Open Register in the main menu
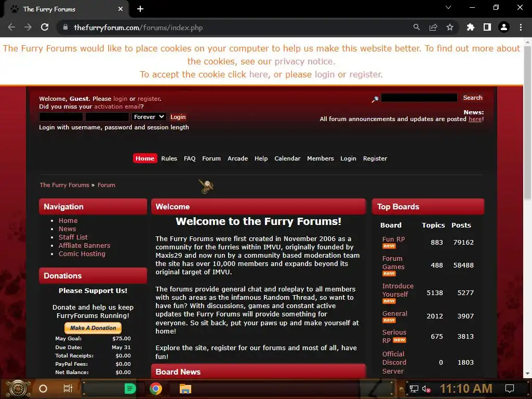The image size is (532, 399). click(x=375, y=158)
